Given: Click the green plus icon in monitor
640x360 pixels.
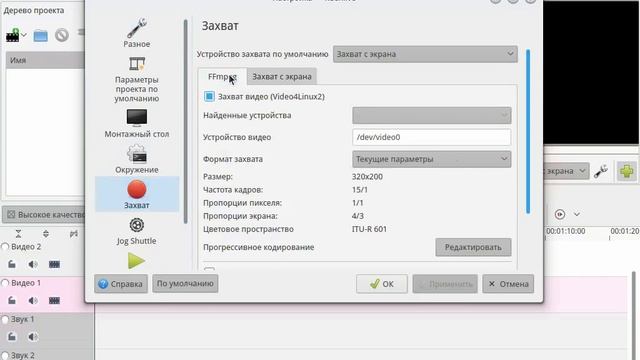Looking at the screenshot, I should coord(627,171).
